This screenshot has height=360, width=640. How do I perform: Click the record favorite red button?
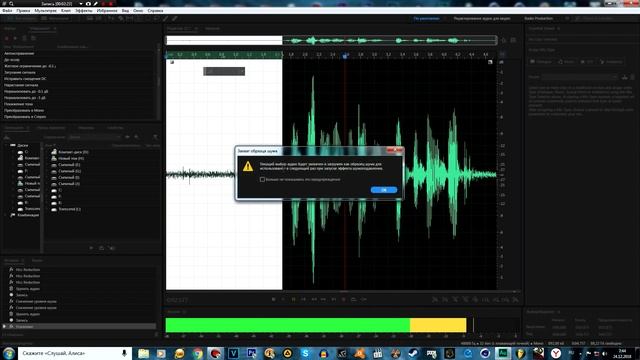click(7, 38)
